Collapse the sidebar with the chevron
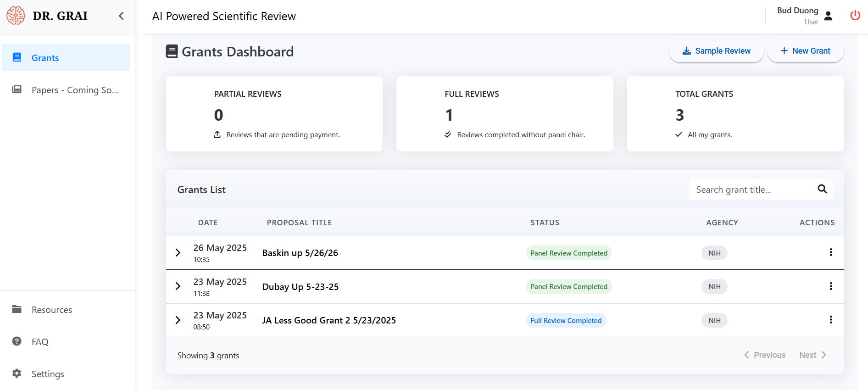The height and width of the screenshot is (390, 868). click(121, 16)
